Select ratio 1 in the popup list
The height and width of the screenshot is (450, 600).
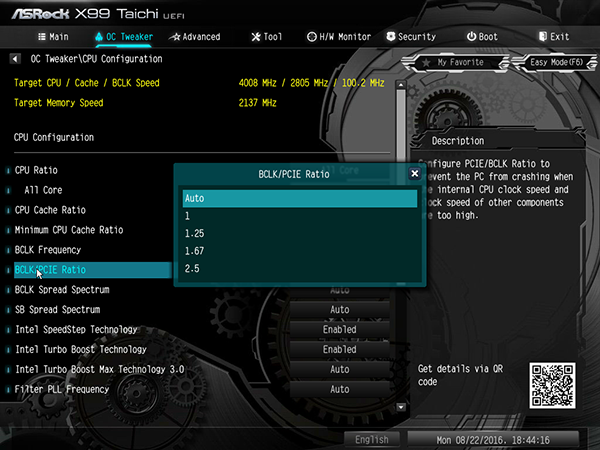pos(300,216)
